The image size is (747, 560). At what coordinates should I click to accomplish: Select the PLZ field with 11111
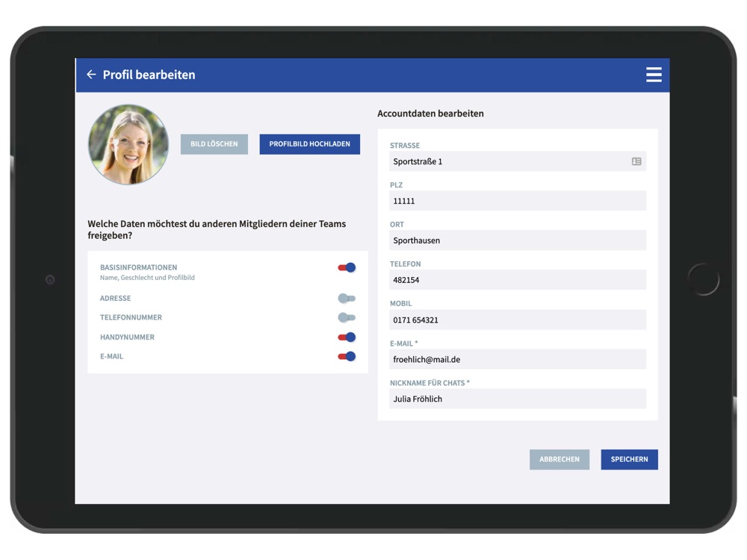517,201
